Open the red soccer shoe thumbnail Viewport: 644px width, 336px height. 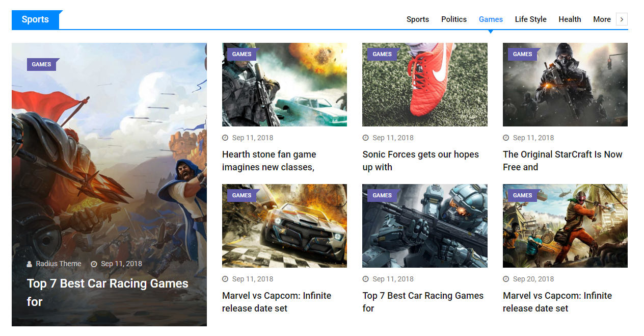point(425,85)
